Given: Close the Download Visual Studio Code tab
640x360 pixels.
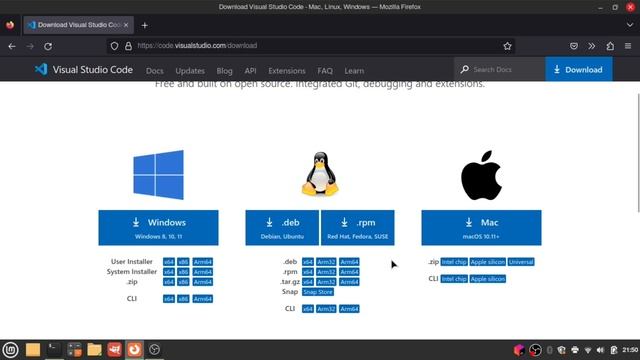Looking at the screenshot, I should (126, 25).
